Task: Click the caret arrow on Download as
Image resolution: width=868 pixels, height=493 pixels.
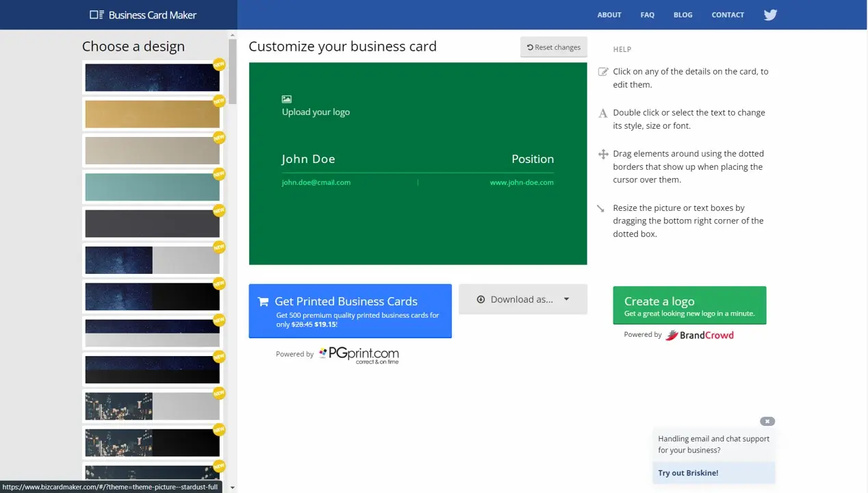Action: click(566, 299)
